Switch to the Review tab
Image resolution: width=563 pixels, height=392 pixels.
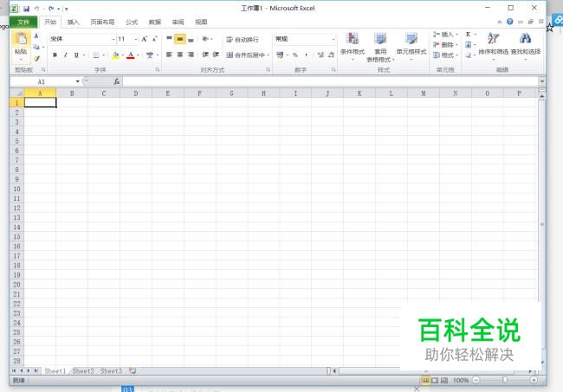point(178,22)
